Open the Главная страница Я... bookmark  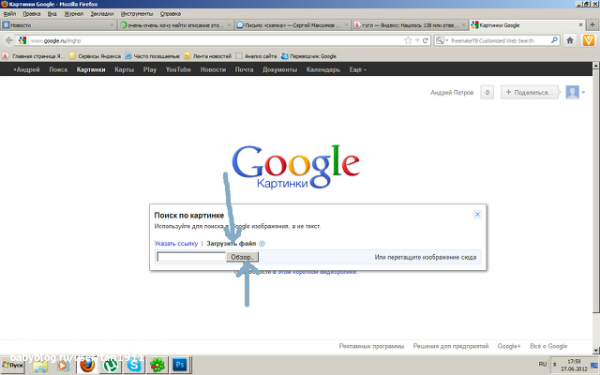33,56
